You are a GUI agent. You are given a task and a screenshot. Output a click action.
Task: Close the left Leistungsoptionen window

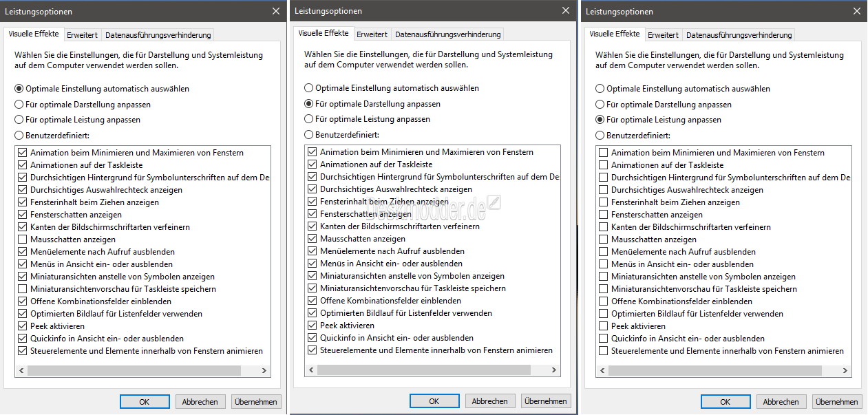click(x=276, y=11)
